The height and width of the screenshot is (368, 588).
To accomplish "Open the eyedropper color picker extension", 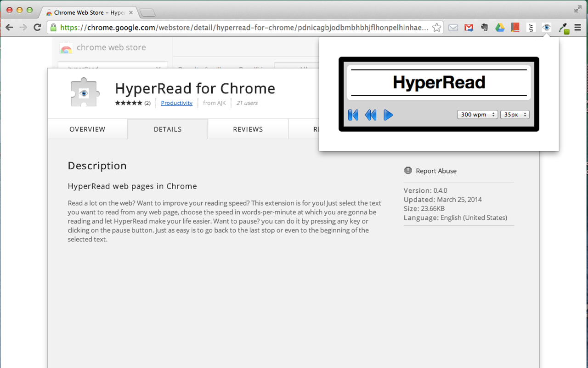I will pyautogui.click(x=563, y=28).
